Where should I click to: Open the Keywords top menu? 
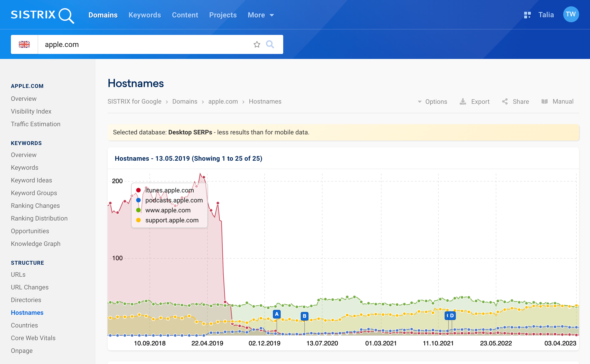[145, 15]
